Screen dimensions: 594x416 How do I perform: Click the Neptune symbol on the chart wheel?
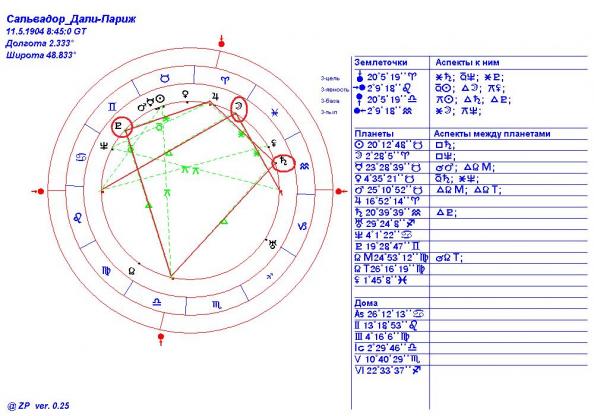coord(104,145)
